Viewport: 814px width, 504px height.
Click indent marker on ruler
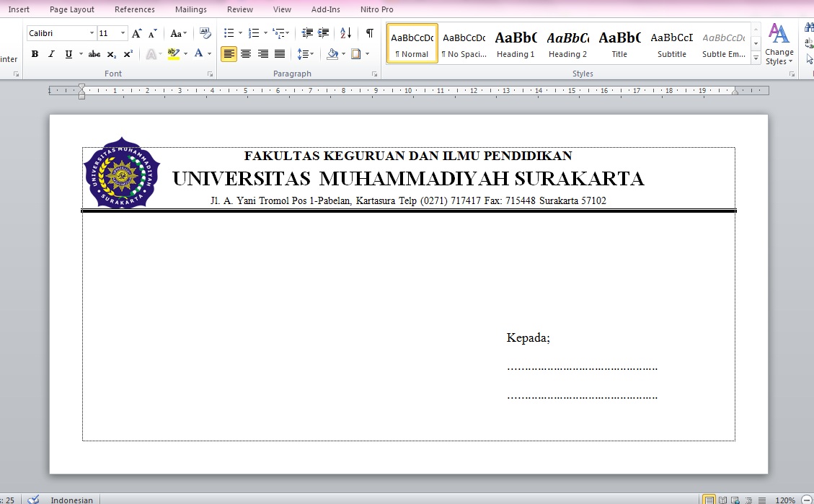pyautogui.click(x=81, y=91)
